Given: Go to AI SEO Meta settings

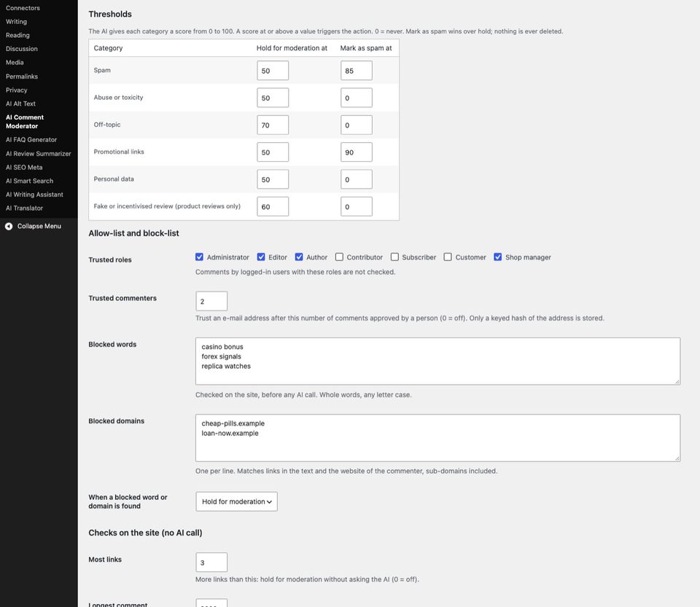Looking at the screenshot, I should coord(24,168).
